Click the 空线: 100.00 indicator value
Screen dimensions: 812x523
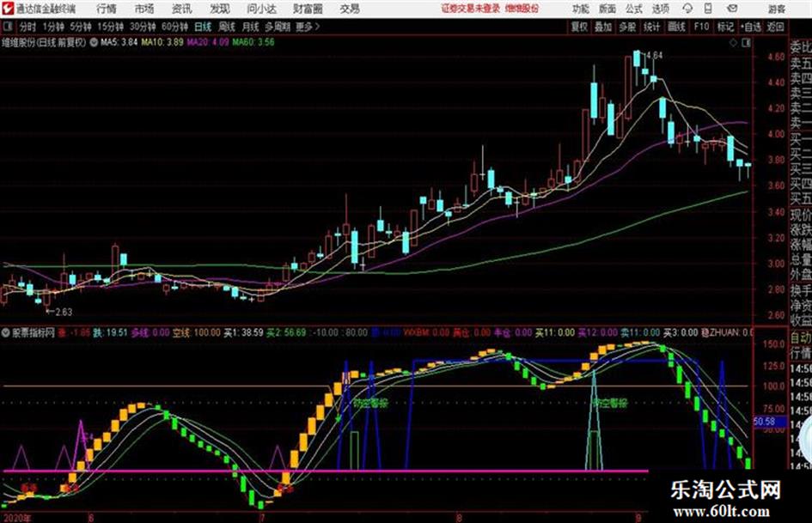(196, 332)
